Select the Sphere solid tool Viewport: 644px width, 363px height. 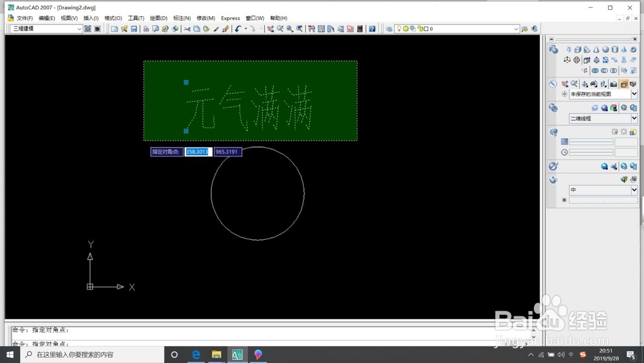[x=605, y=50]
